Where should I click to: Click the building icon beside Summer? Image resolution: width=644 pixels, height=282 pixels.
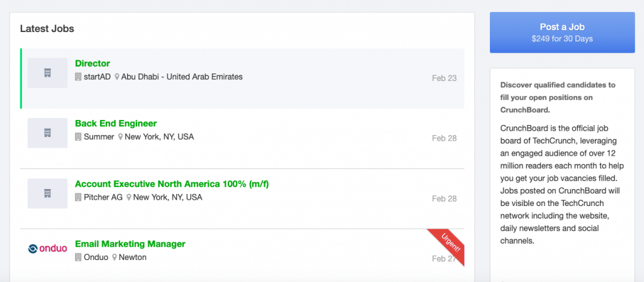click(x=79, y=137)
